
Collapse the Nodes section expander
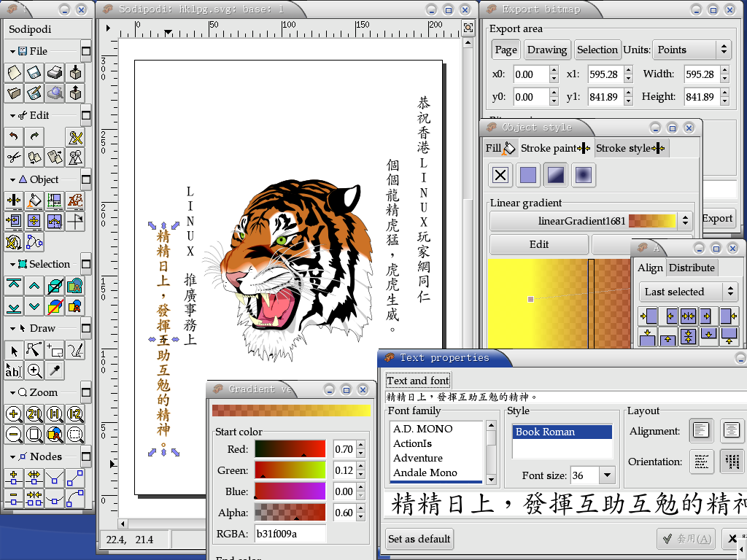click(x=13, y=457)
